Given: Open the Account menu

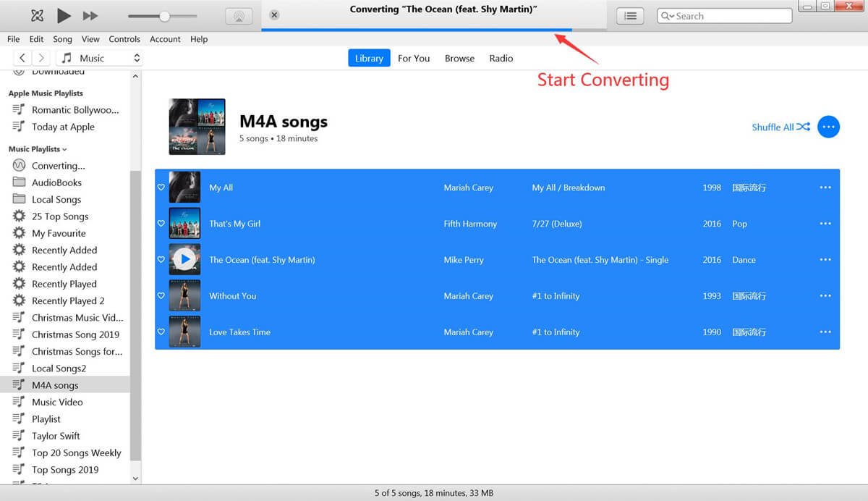Looking at the screenshot, I should (x=165, y=39).
